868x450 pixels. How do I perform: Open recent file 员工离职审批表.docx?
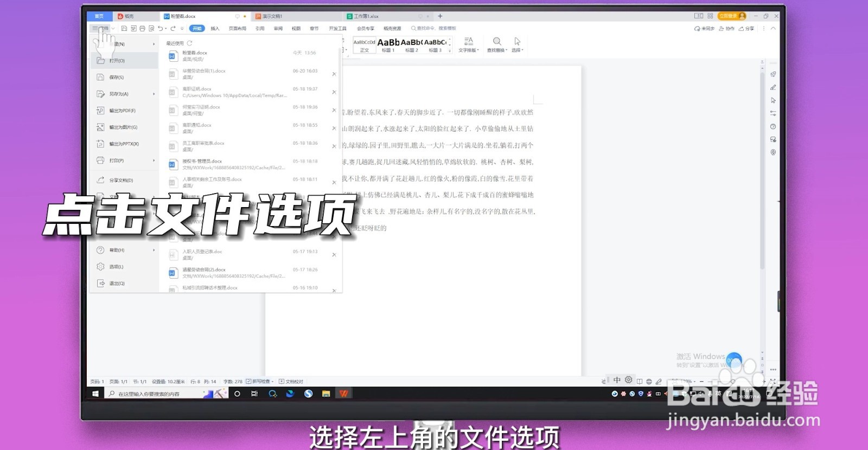(249, 146)
